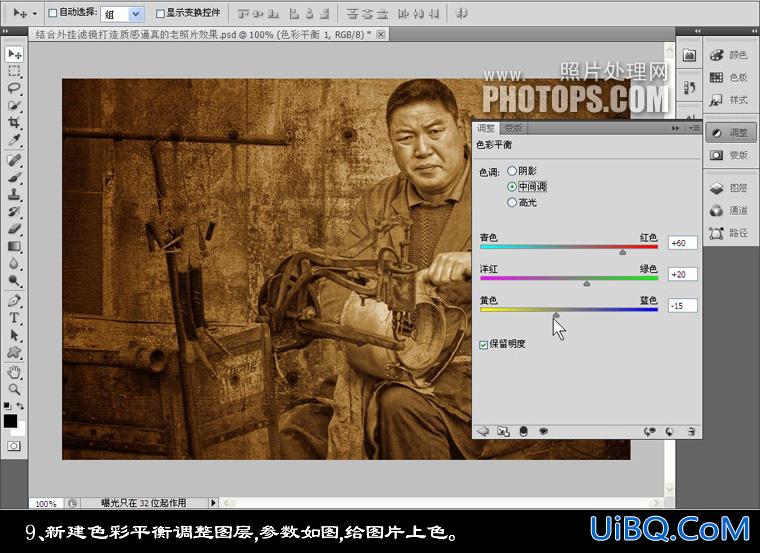View previous state icon in adjustments panel
This screenshot has height=553, width=760.
649,431
